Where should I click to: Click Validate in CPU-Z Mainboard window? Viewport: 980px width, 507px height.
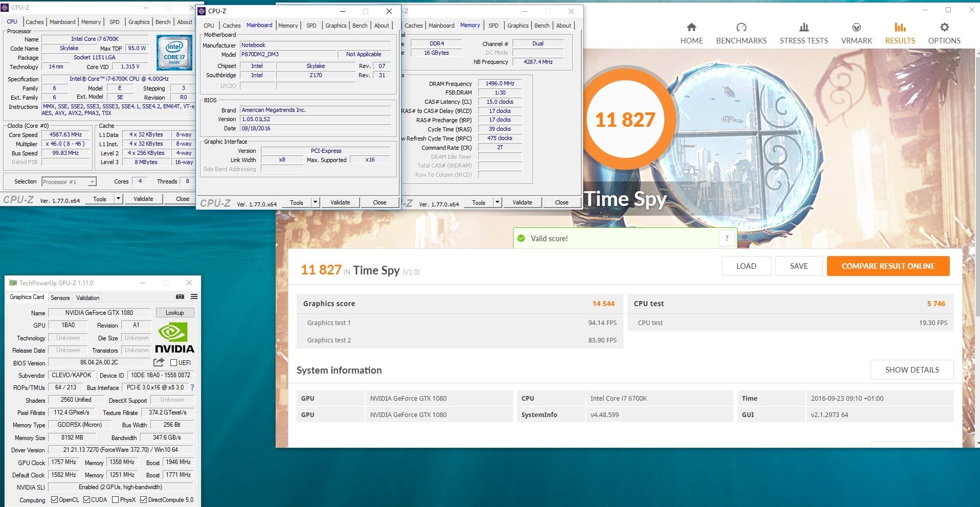pos(340,202)
